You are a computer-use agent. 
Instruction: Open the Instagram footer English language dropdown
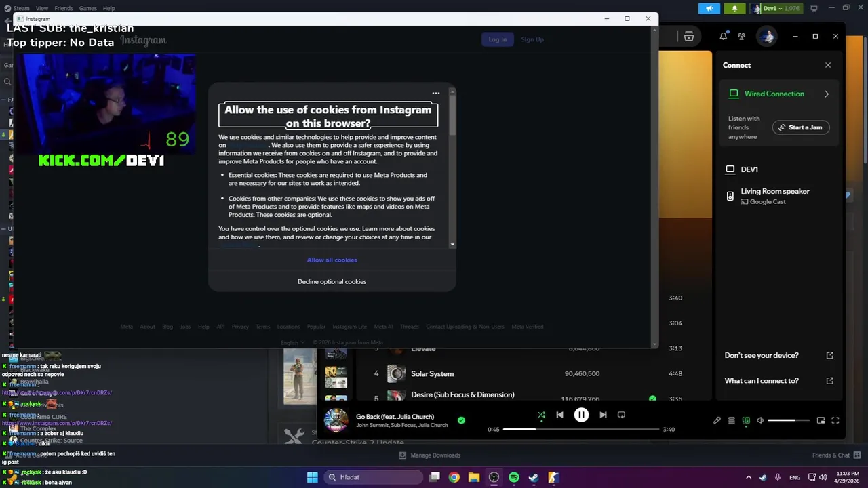point(292,342)
